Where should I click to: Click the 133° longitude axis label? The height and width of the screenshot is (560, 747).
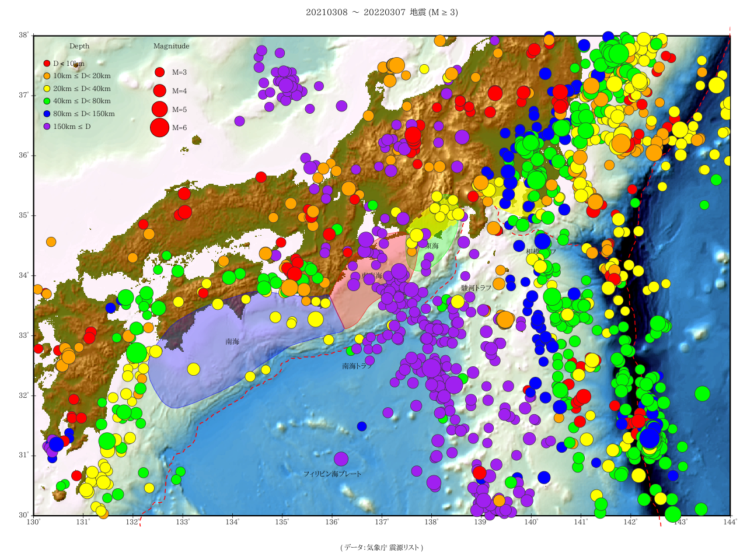[x=183, y=523]
